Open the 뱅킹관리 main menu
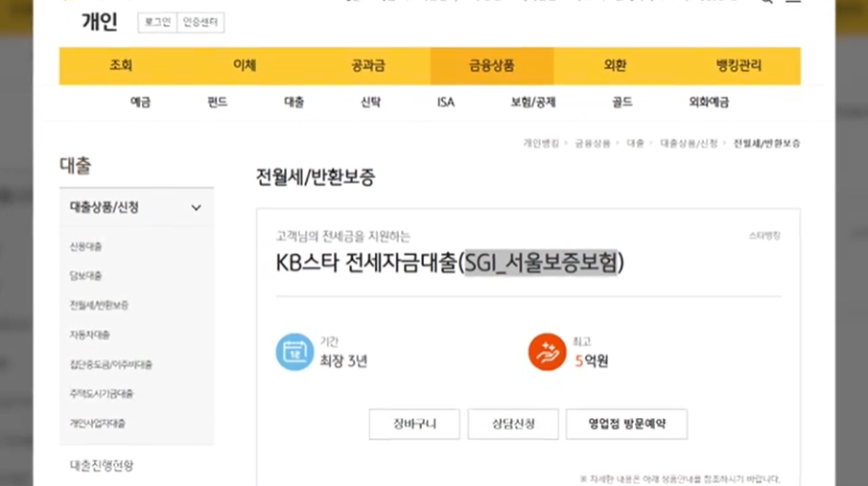 click(x=739, y=65)
